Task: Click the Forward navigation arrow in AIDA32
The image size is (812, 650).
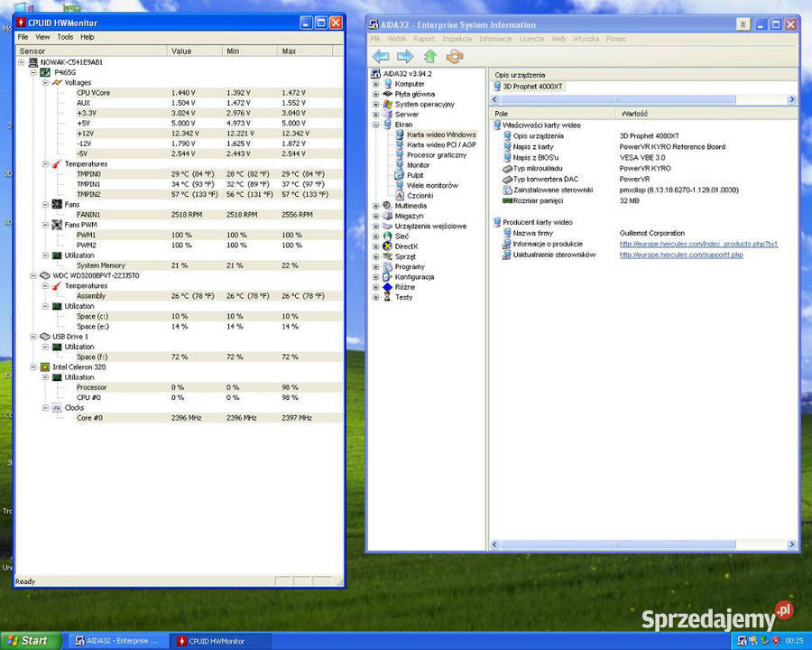Action: click(403, 56)
